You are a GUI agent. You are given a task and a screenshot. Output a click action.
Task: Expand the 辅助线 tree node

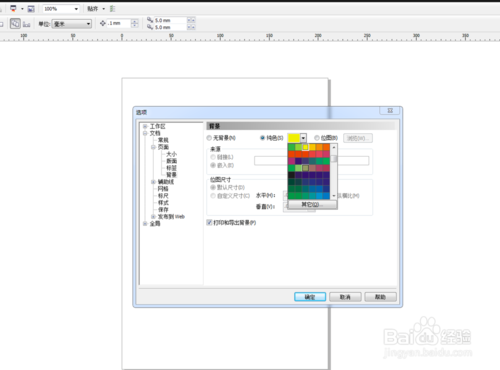(153, 182)
